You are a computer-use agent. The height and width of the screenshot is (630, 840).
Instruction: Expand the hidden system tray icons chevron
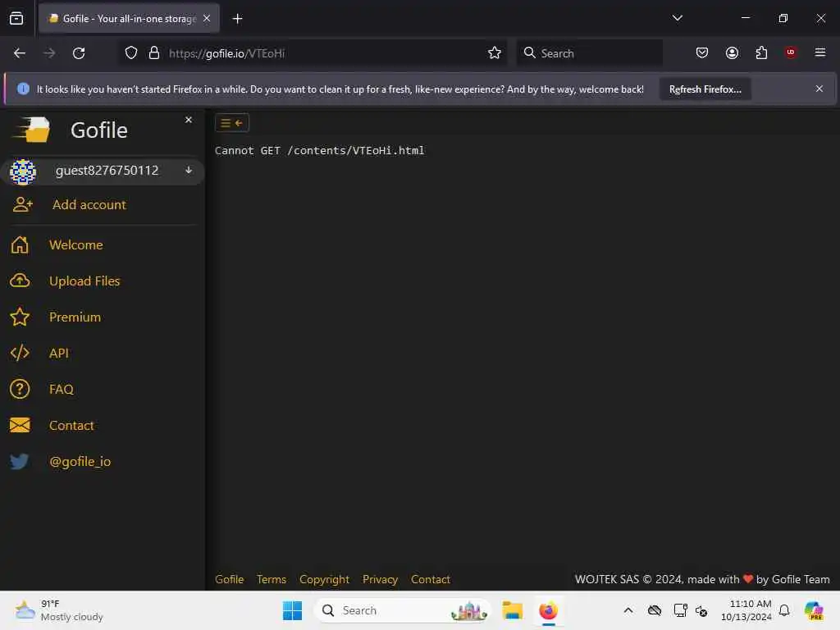(628, 610)
